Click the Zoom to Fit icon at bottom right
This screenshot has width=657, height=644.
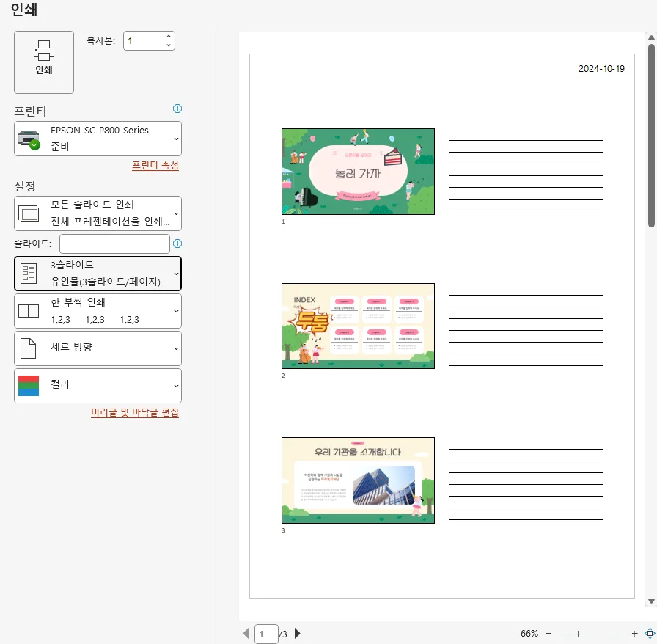(x=650, y=632)
